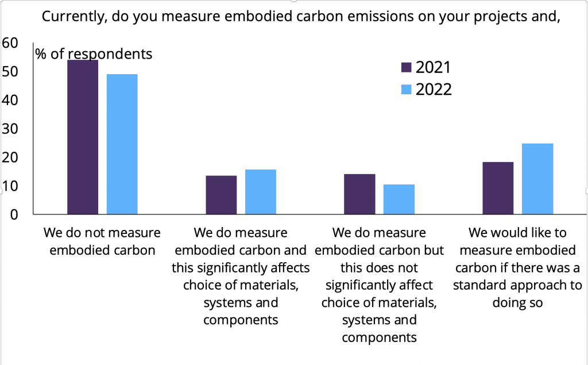This screenshot has width=588, height=365.
Task: Select 2022 bar for 'significantly affects choice' category
Action: [261, 192]
